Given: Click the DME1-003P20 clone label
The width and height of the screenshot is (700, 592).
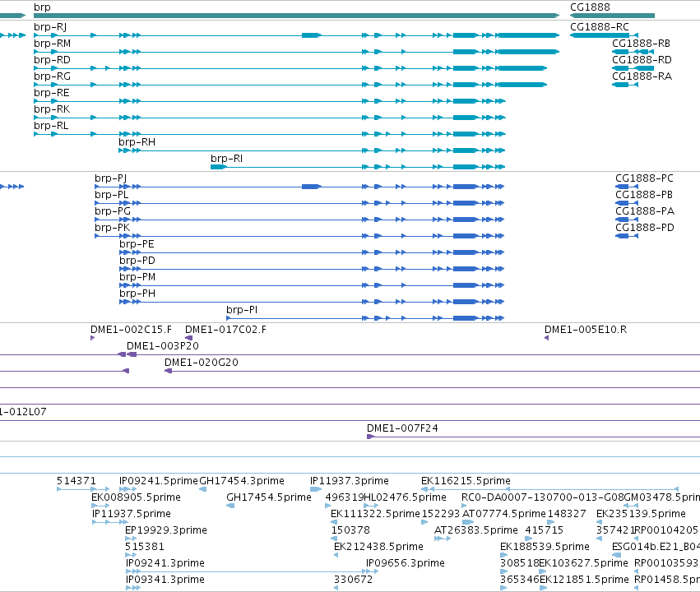Looking at the screenshot, I should [163, 347].
